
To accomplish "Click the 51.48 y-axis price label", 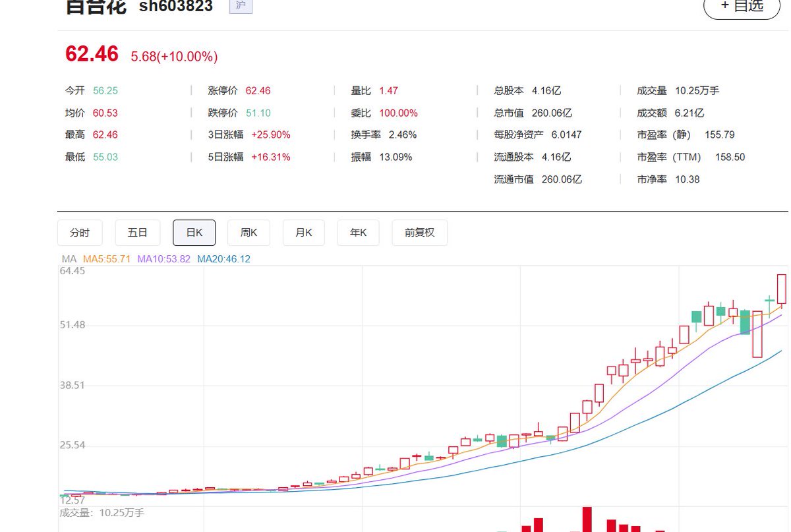I will tap(72, 325).
